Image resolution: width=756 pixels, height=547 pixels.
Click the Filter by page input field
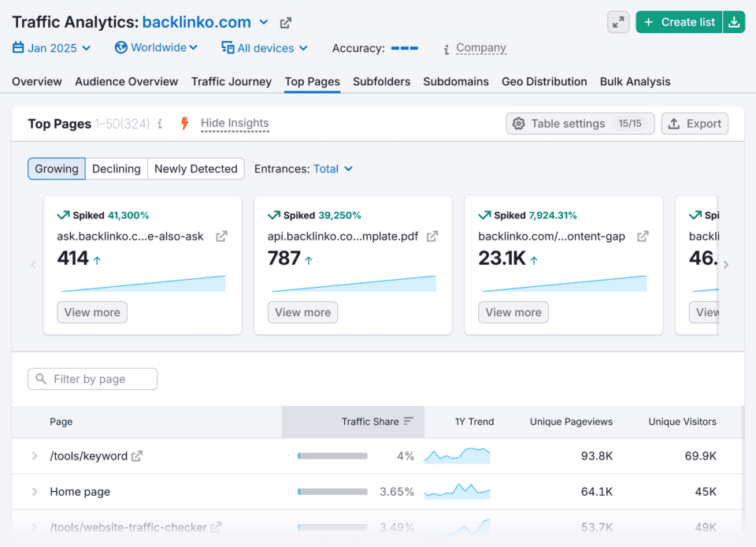(x=92, y=378)
